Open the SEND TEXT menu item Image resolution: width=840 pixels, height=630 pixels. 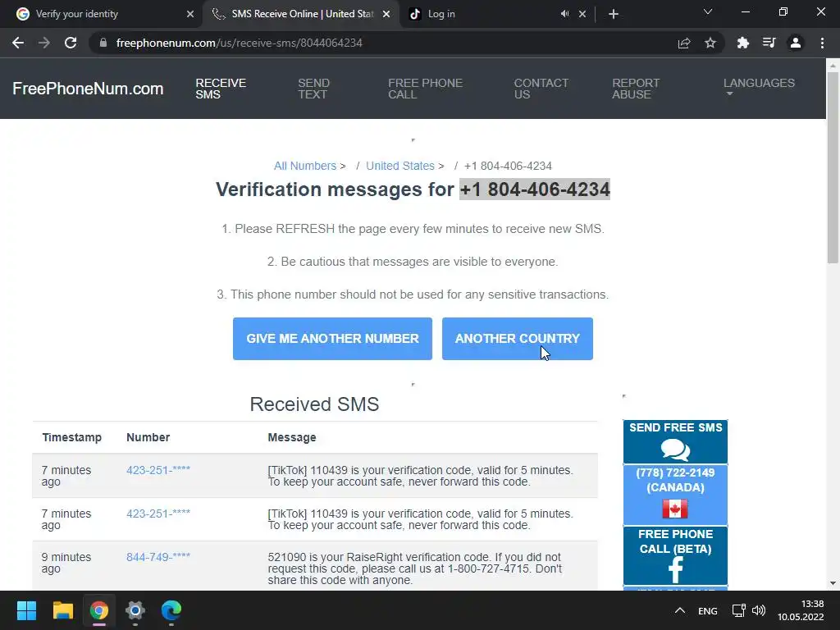[313, 89]
